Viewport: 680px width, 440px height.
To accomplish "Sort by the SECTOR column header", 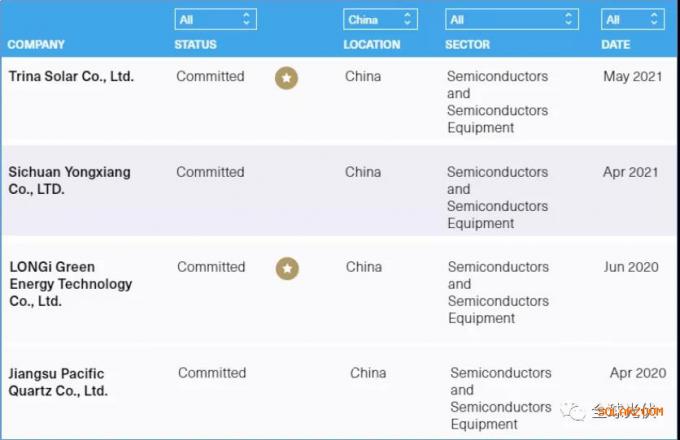I will [469, 44].
